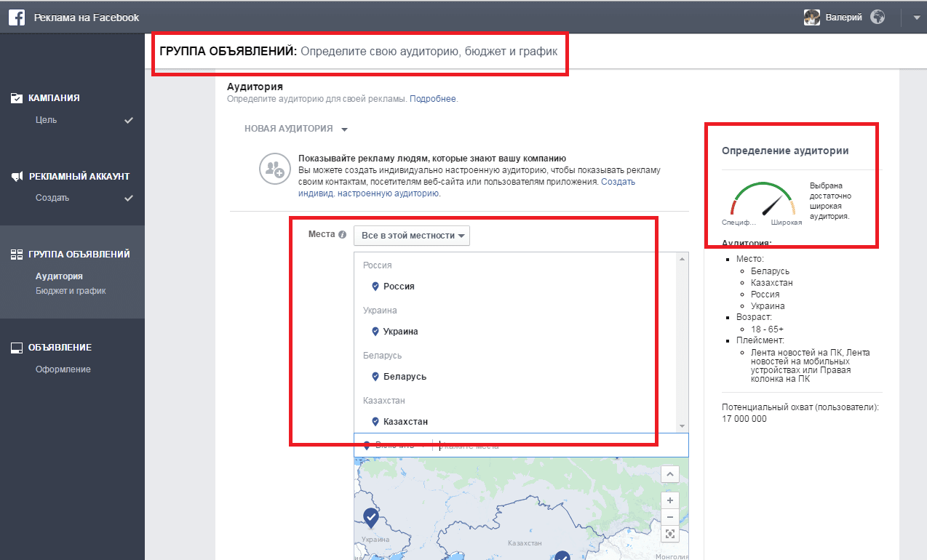Click the Кампания folder icon
The image size is (927, 560).
(16, 97)
